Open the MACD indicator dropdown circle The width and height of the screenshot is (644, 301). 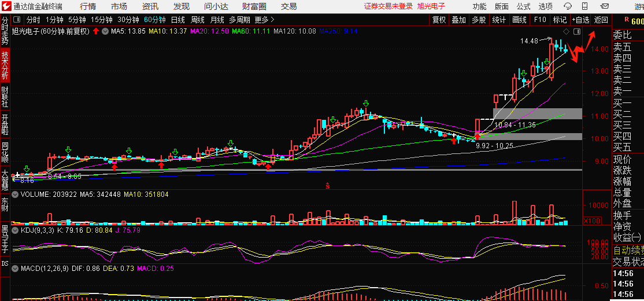[x=15, y=269]
